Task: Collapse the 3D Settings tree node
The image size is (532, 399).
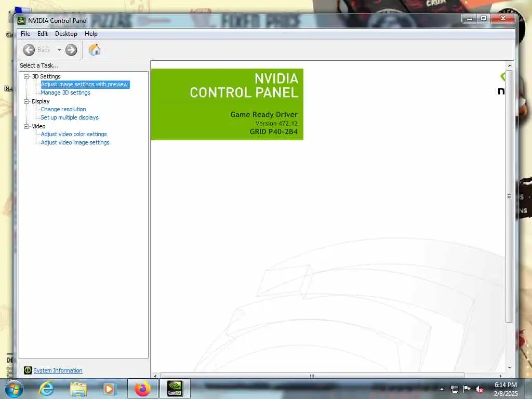Action: (x=26, y=77)
